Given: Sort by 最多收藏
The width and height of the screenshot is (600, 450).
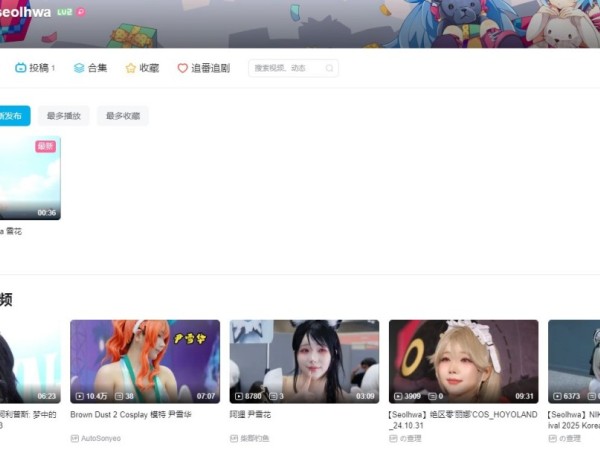Looking at the screenshot, I should click(x=123, y=116).
